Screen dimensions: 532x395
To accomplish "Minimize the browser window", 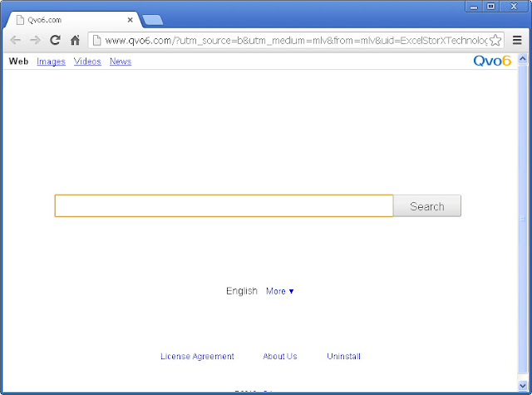I will point(474,7).
